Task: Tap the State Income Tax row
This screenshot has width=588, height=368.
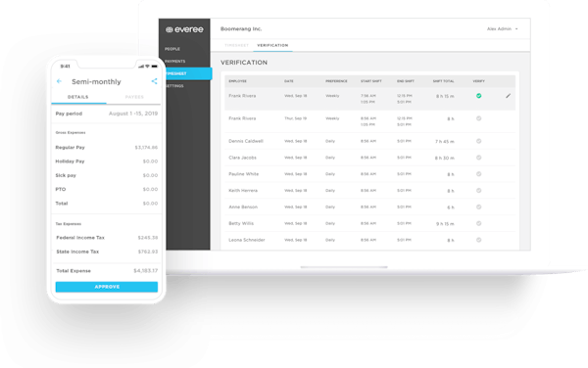Action: [x=107, y=252]
